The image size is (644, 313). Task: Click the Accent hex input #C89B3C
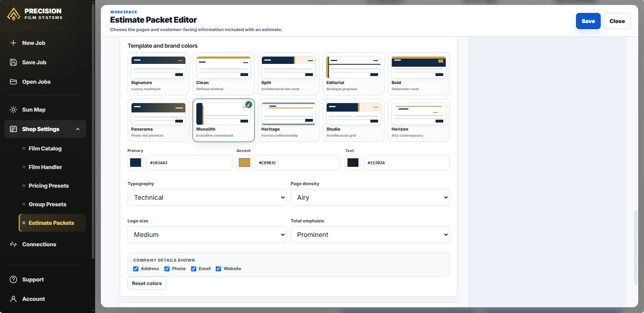[x=298, y=163]
